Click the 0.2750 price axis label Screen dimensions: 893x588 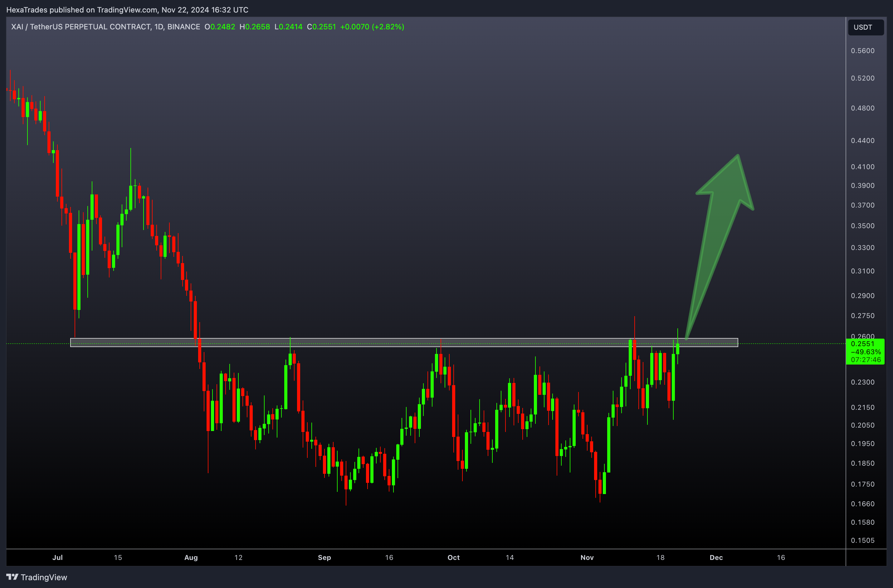coord(863,316)
